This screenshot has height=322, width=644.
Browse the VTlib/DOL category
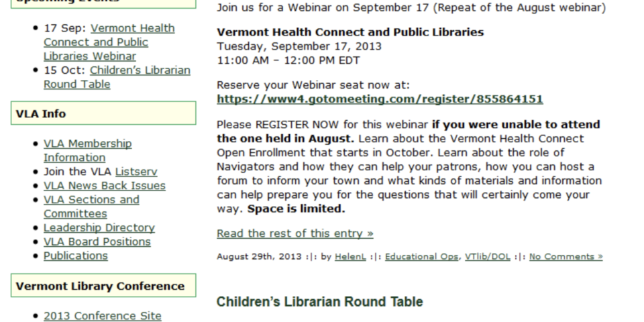pos(487,257)
